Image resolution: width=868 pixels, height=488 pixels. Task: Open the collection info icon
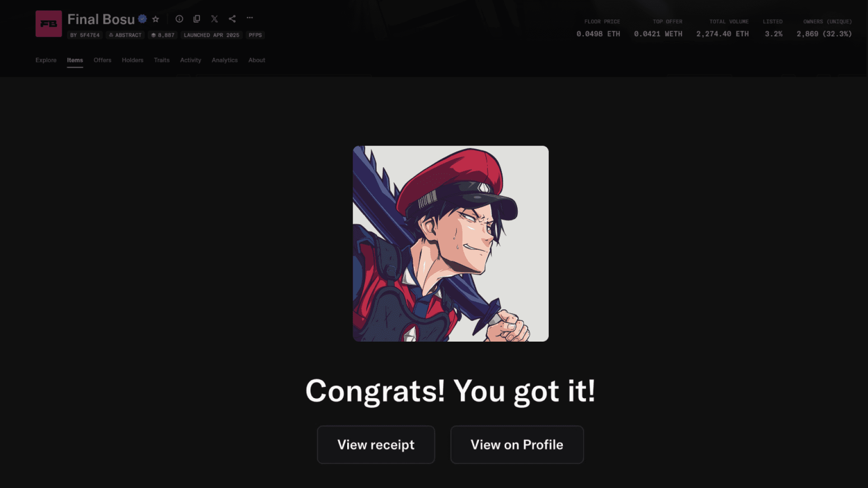[x=179, y=19]
